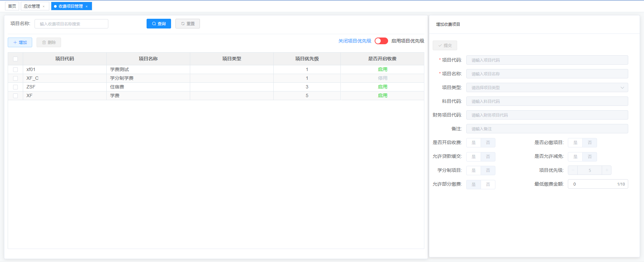Check the checkbox for row xf01
Screen dimensions: 644x263
click(15, 70)
